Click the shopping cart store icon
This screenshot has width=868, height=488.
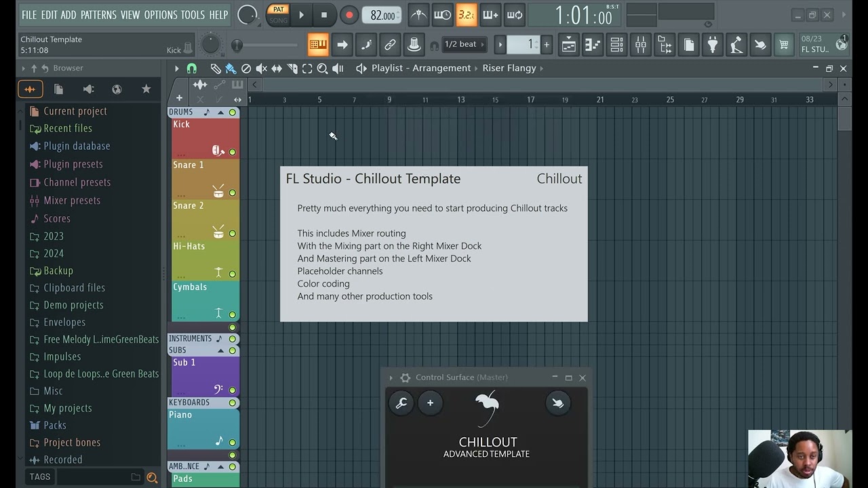(784, 45)
